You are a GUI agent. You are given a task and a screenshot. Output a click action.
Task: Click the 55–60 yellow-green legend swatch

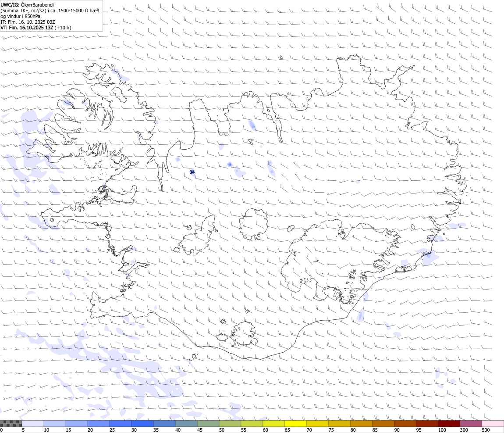click(x=252, y=423)
